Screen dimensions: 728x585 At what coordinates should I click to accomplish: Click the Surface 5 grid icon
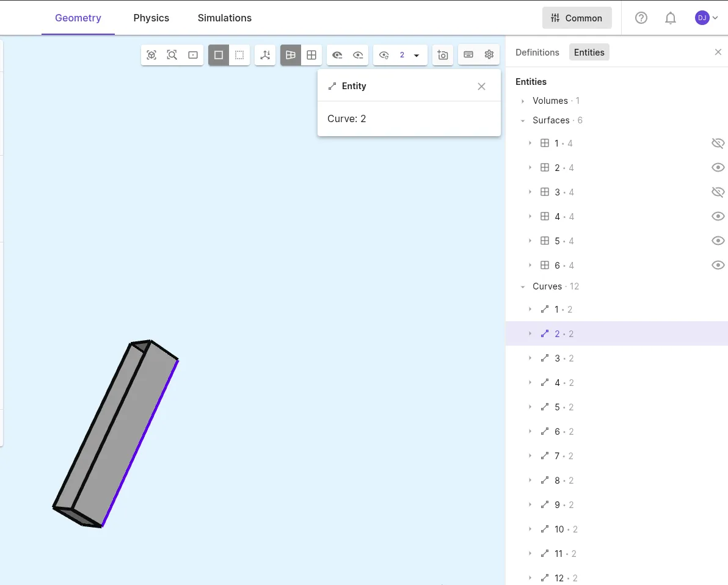(x=545, y=241)
